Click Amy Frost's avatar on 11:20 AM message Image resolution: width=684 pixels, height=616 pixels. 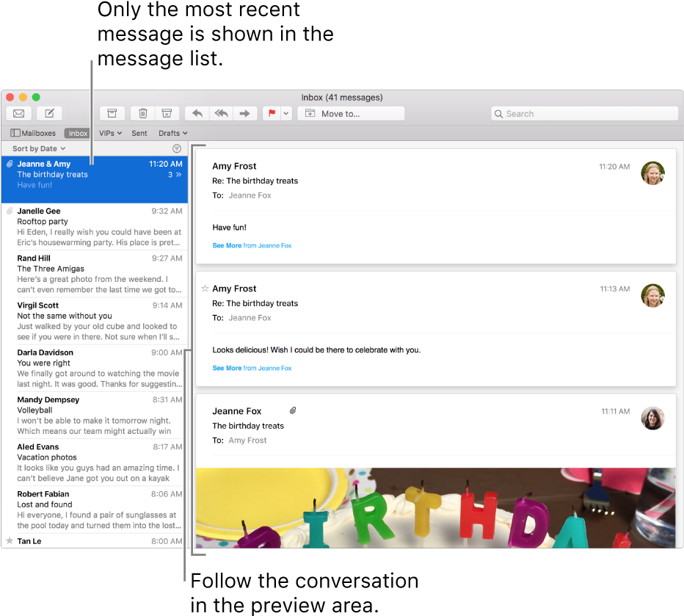coord(652,173)
